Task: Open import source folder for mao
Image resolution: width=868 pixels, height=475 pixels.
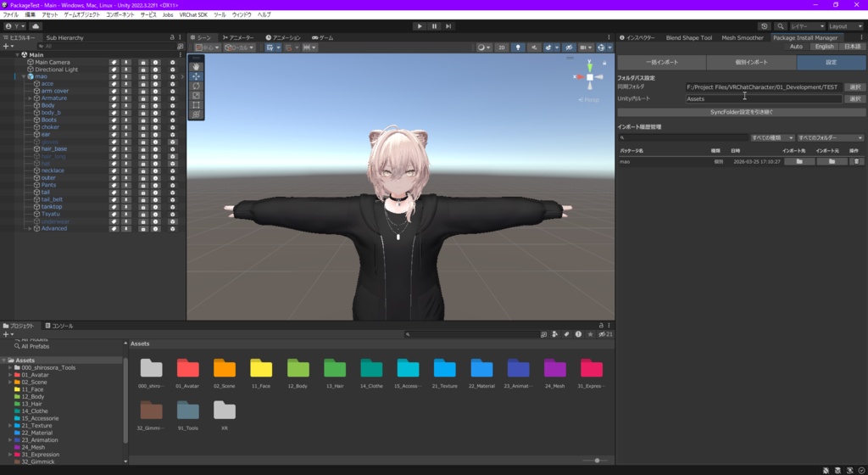Action: [832, 162]
